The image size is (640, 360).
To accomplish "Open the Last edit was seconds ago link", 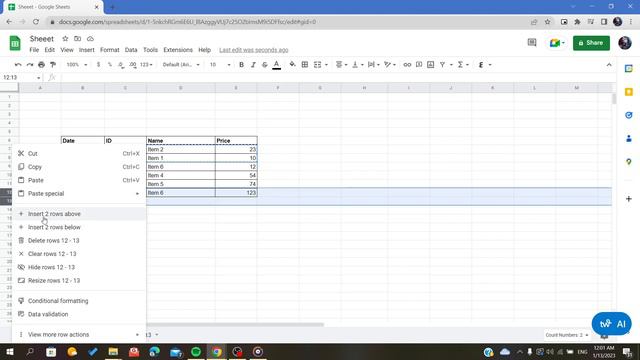I will (253, 50).
